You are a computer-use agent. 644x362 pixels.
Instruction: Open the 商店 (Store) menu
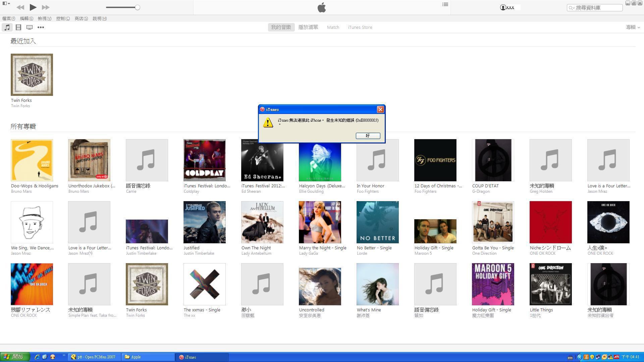tap(81, 18)
